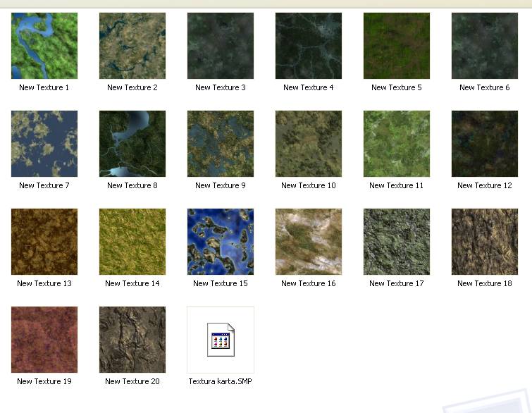Screen dimensions: 532x413
Task: Select the New Texture 16 thumbnail
Action: [x=309, y=242]
